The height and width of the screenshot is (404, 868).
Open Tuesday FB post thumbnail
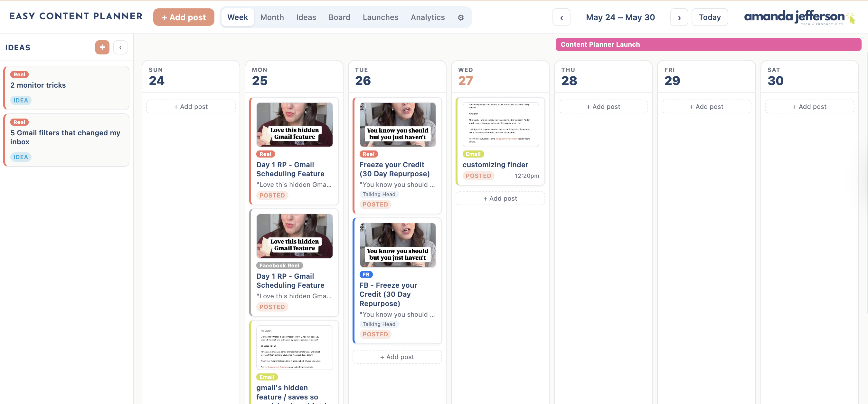click(x=398, y=245)
